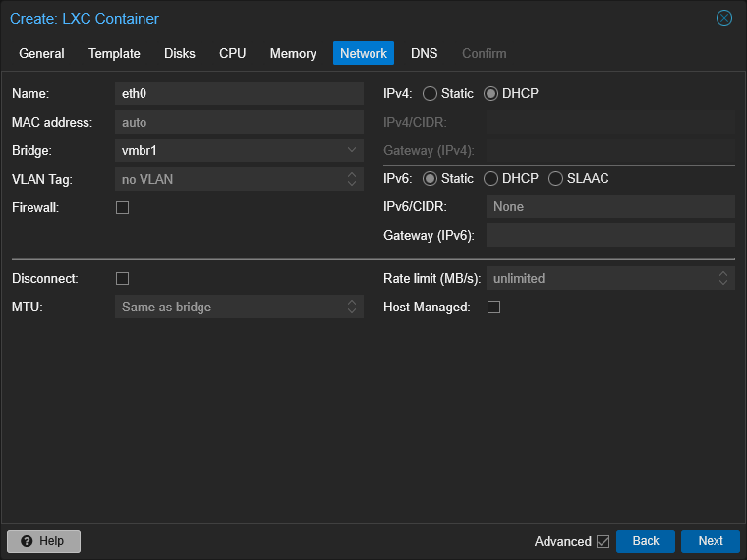Go Back to the previous step

646,541
